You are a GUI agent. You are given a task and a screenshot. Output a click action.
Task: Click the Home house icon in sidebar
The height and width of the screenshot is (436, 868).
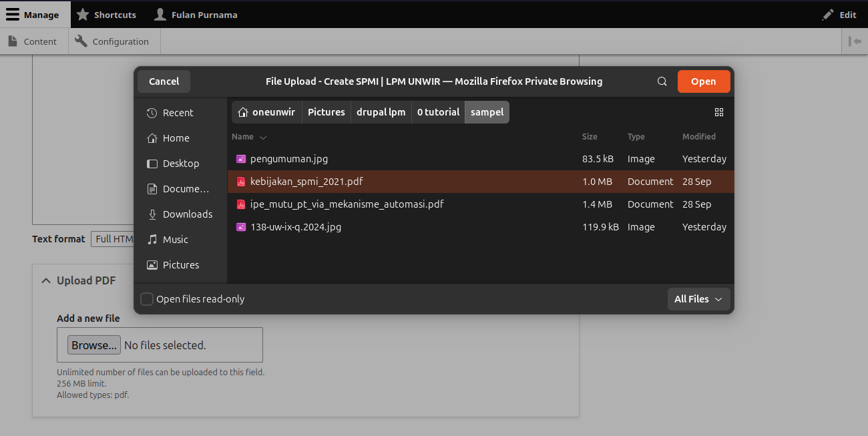coord(152,138)
